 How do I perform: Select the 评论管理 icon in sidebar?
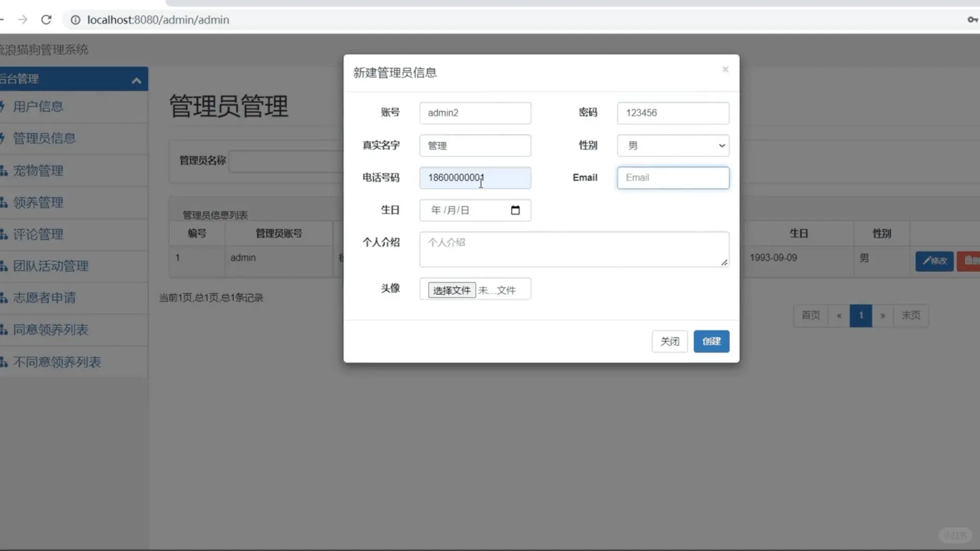pyautogui.click(x=4, y=234)
